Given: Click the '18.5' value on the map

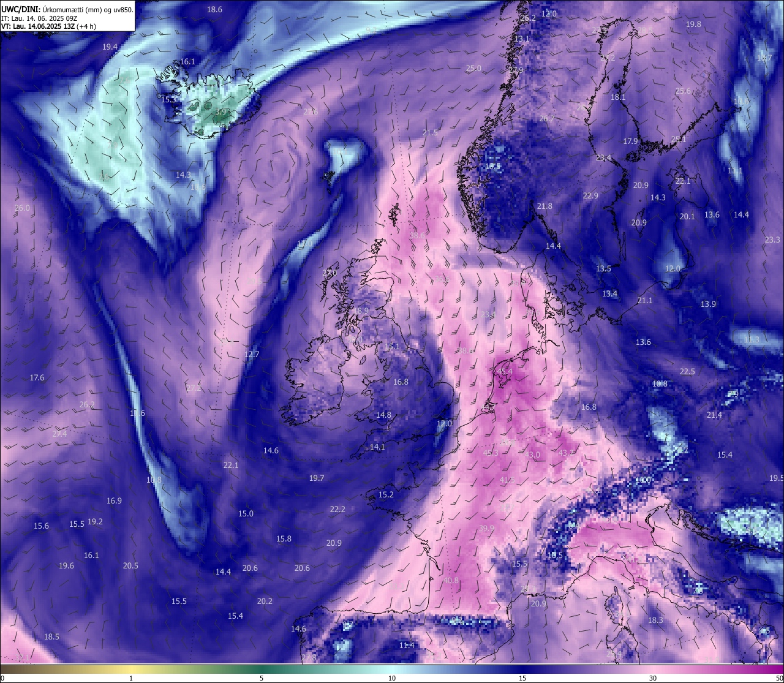Looking at the screenshot, I should pyautogui.click(x=51, y=637).
